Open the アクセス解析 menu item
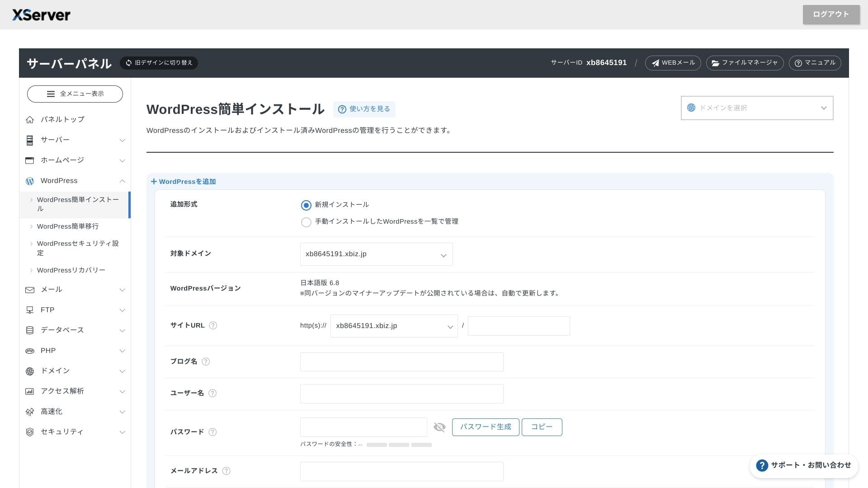Screen dimensions: 868x488 62,391
